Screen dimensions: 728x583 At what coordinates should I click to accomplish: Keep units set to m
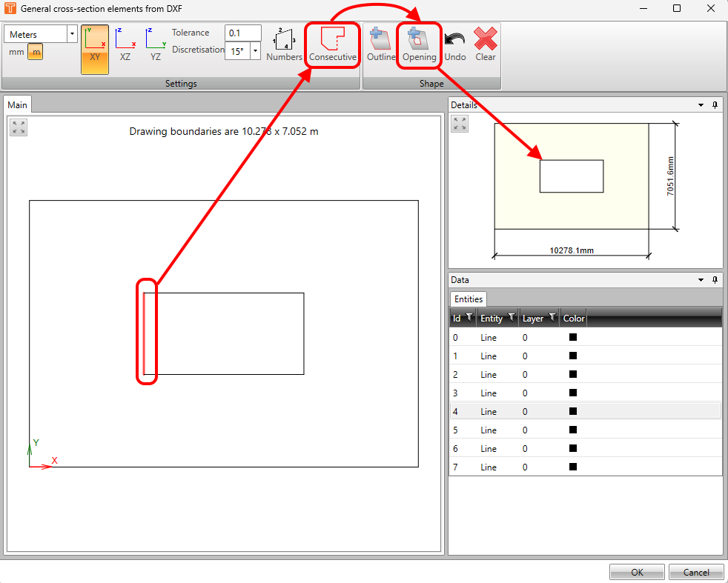36,53
